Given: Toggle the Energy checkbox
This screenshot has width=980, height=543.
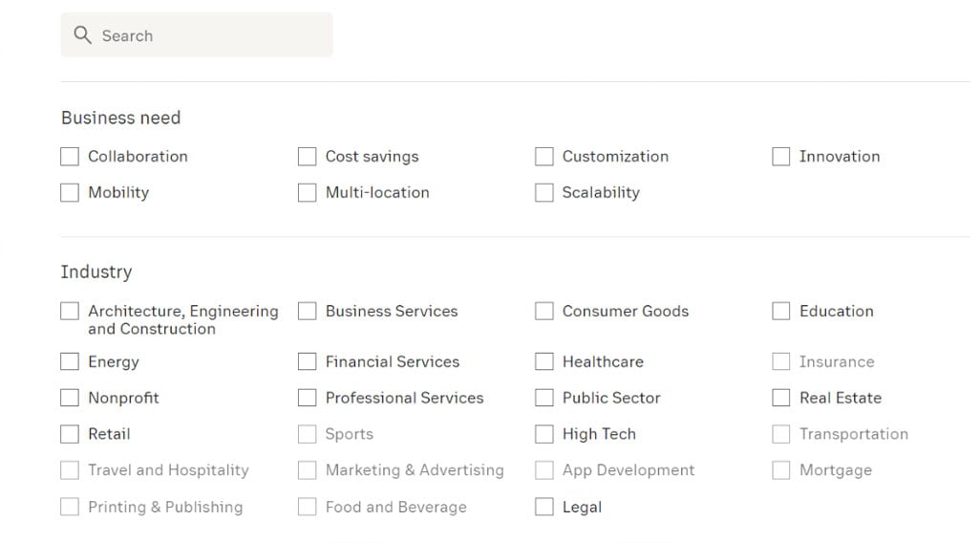Looking at the screenshot, I should coord(70,361).
